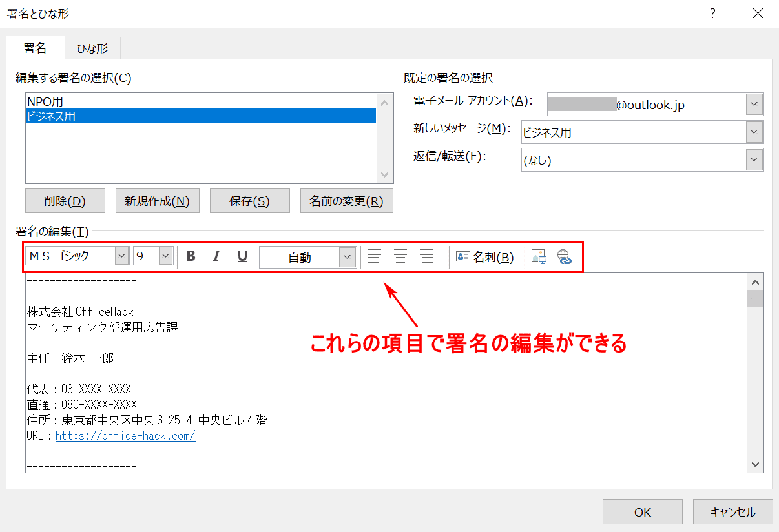
Task: Click the 新規作成 button
Action: coord(157,201)
